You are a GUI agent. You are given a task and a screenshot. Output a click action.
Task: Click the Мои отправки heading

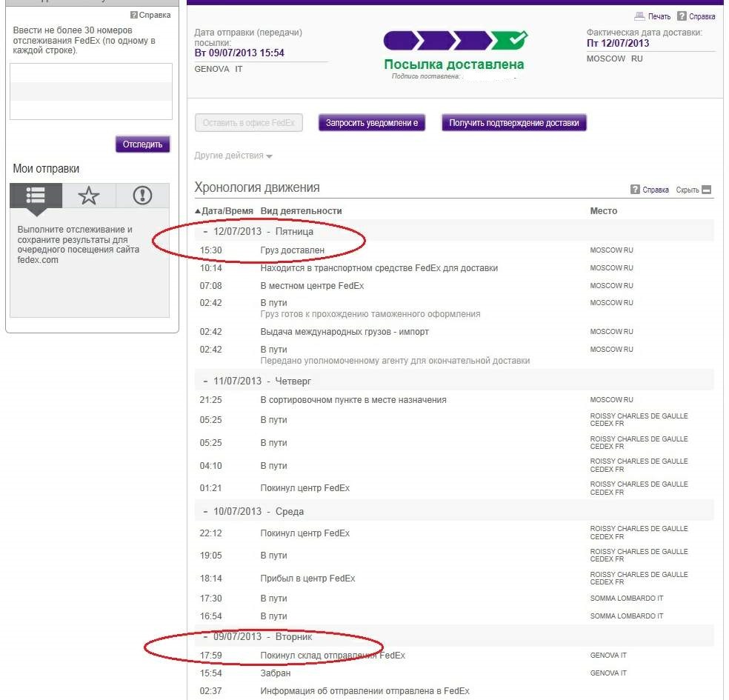click(46, 169)
